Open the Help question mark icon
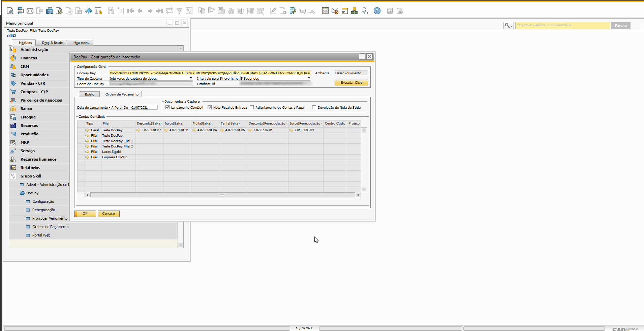 (377, 11)
